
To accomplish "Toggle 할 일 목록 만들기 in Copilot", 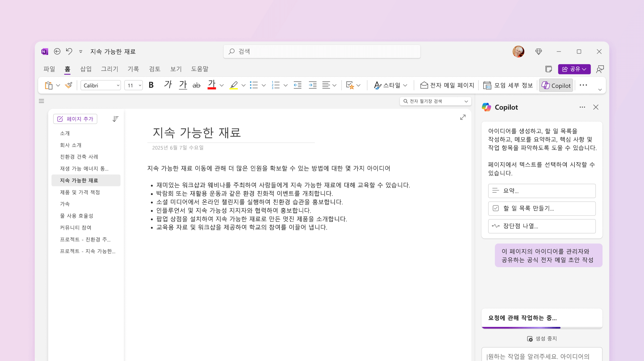I will tap(541, 208).
